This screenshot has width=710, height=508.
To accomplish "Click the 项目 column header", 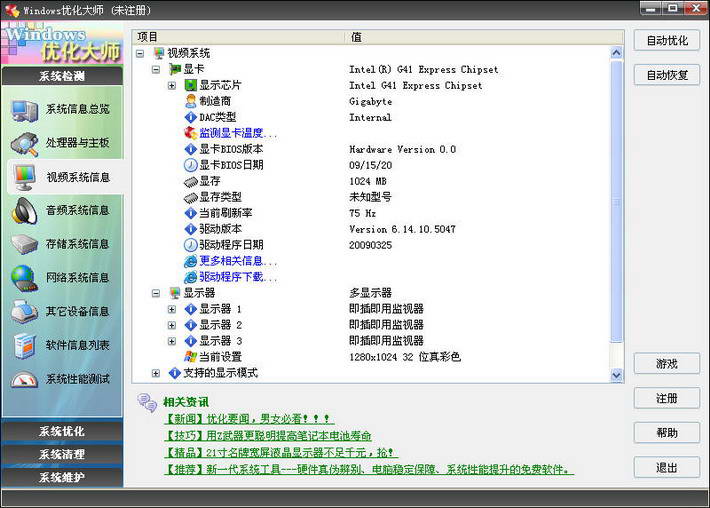I will pos(240,37).
